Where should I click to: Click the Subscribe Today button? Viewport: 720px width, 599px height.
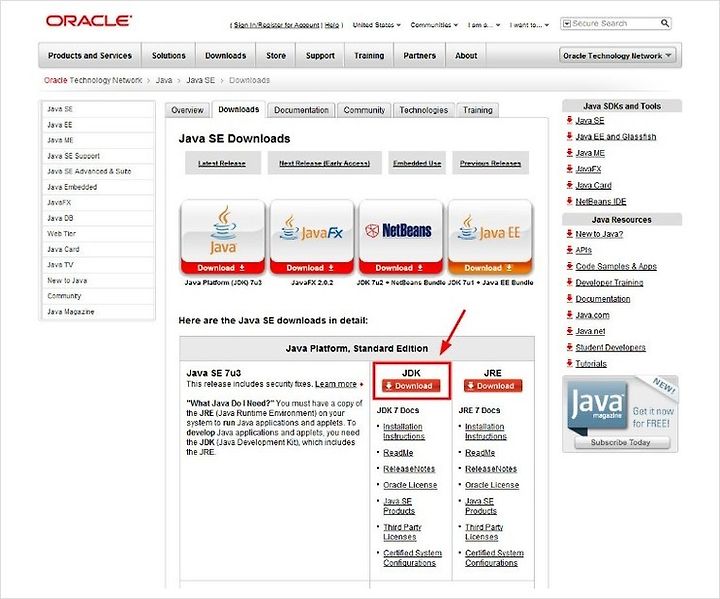pyautogui.click(x=621, y=442)
